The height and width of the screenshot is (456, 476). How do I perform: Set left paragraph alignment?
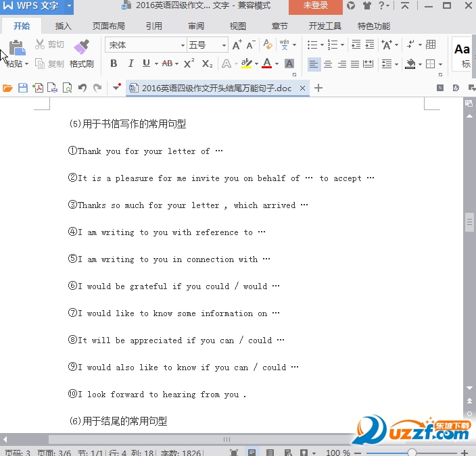314,64
